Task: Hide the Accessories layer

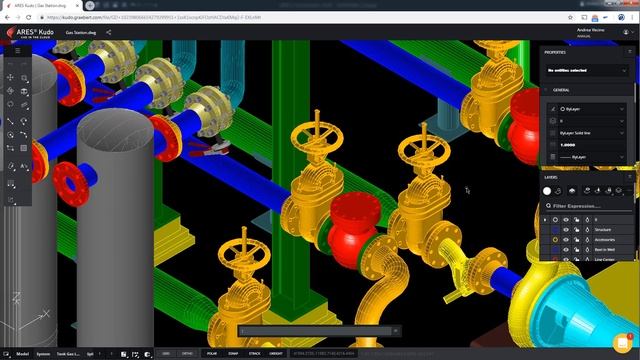Action: pos(566,240)
